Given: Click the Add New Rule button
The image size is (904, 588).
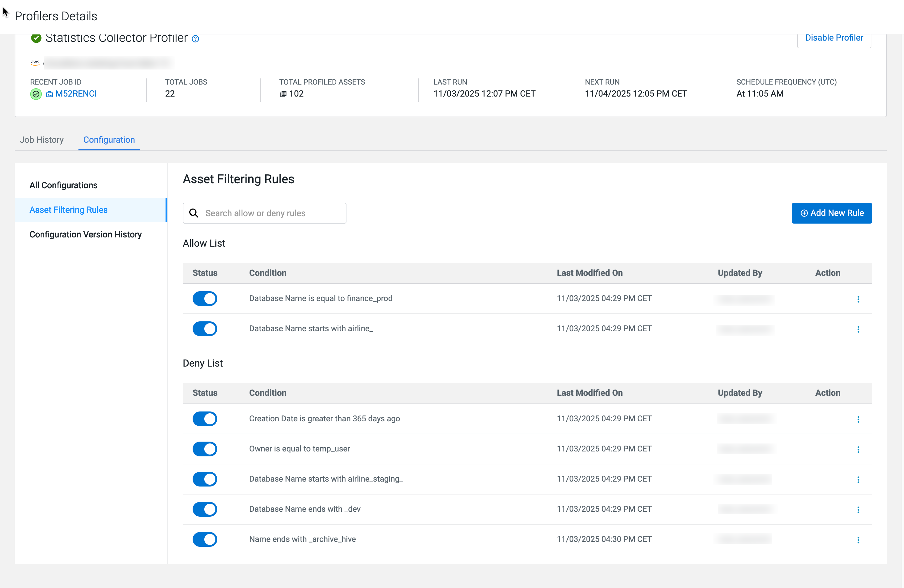Looking at the screenshot, I should pos(831,213).
